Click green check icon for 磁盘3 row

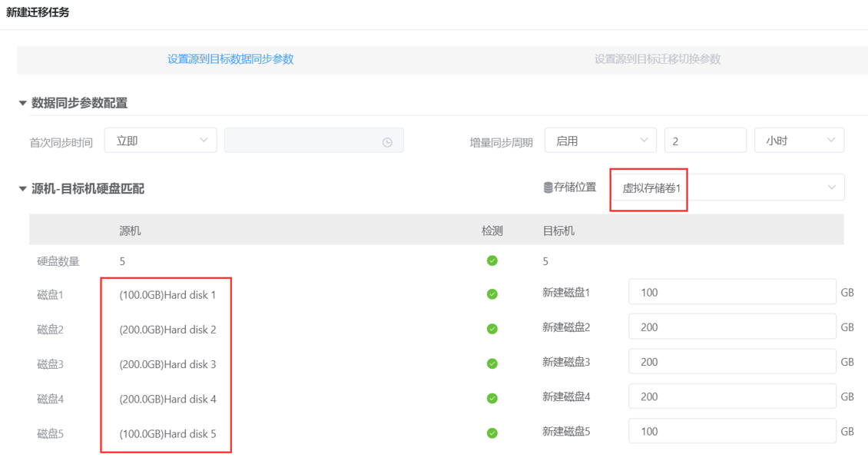point(492,363)
